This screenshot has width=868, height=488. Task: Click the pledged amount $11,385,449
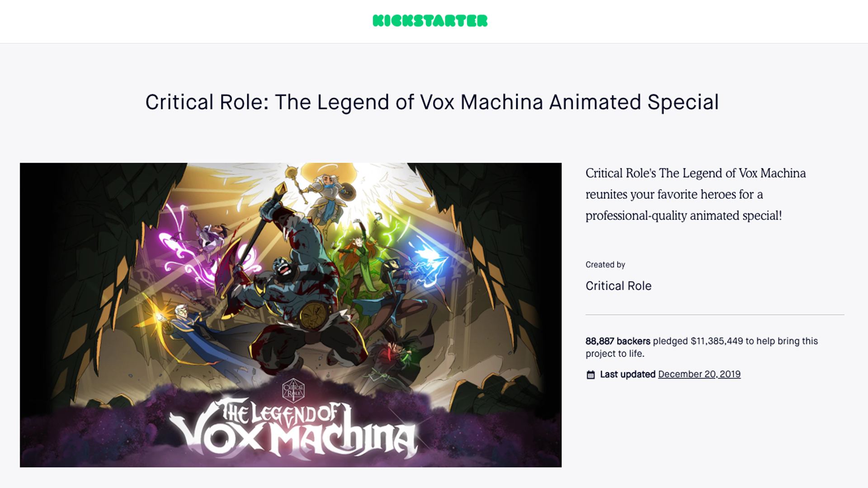point(717,341)
